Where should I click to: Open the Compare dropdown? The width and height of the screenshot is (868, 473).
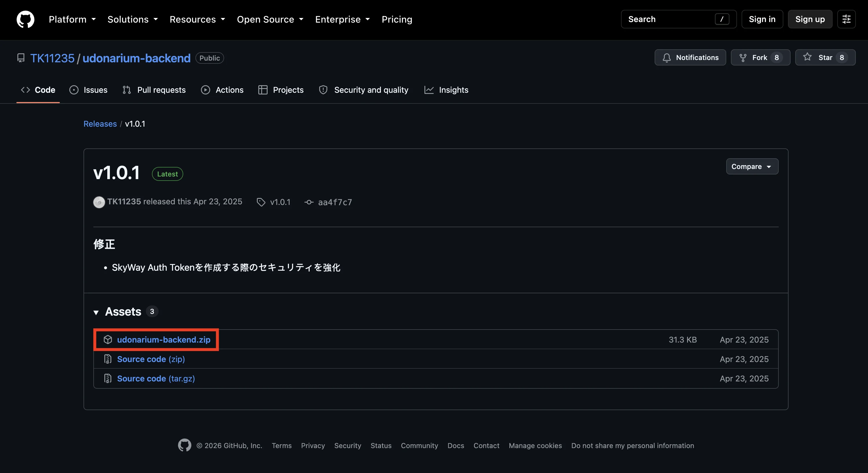(752, 166)
